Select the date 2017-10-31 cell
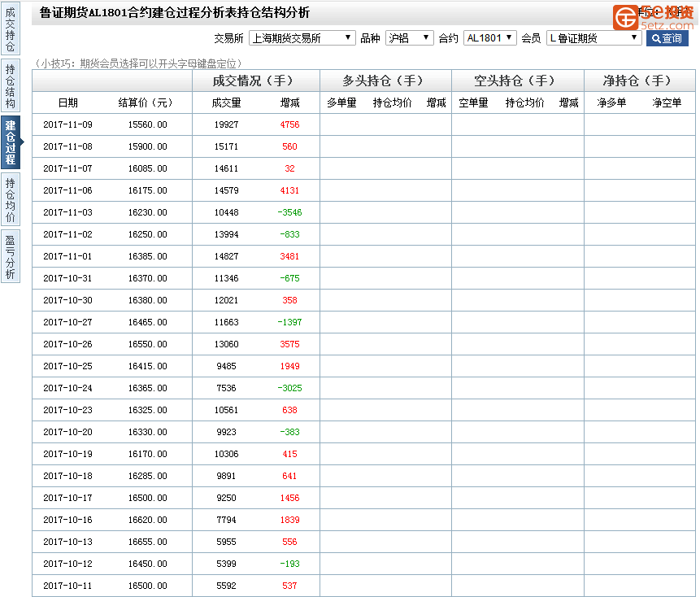700x597 pixels. [x=67, y=278]
